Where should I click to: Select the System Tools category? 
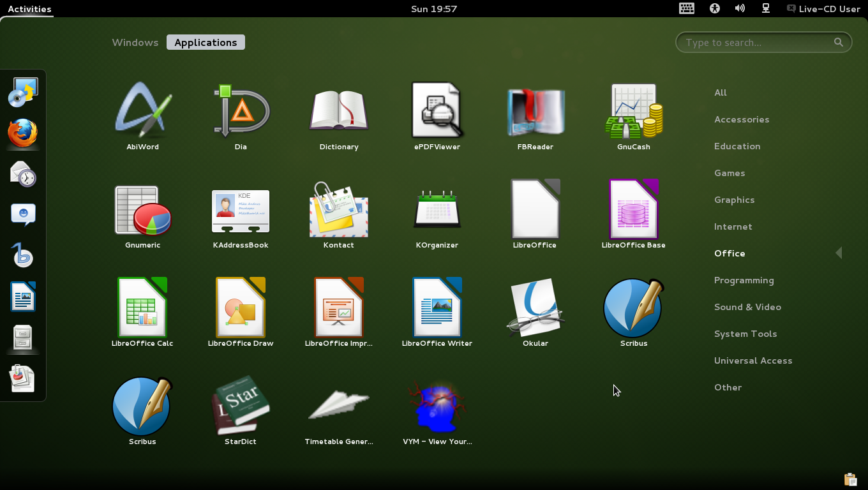click(745, 334)
